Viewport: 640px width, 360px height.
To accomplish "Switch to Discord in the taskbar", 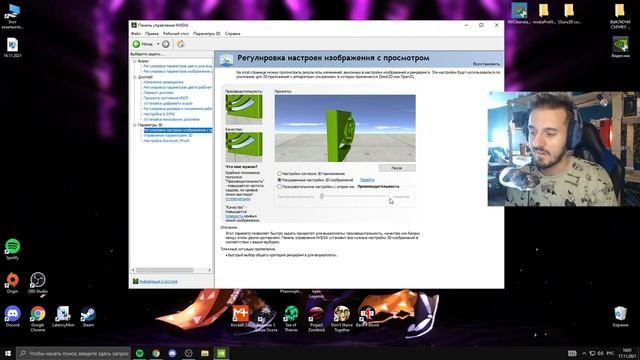I will pos(172,353).
